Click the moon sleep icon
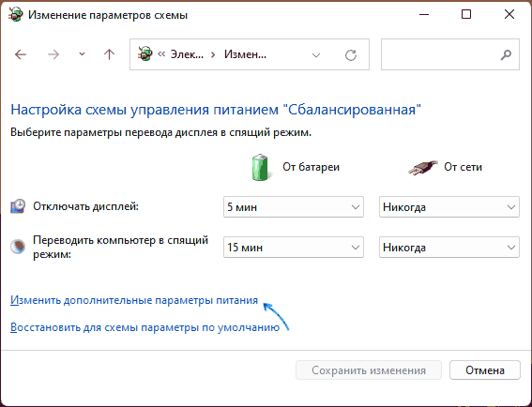This screenshot has height=407, width=532. click(18, 247)
